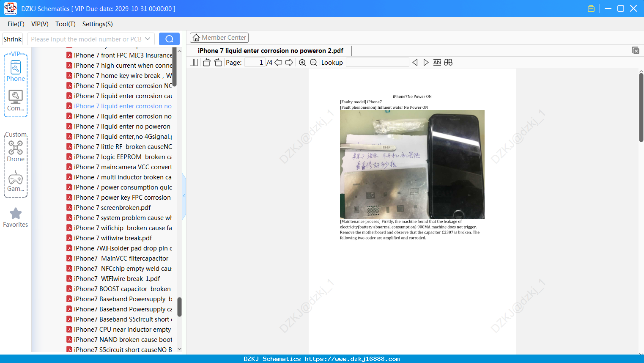Open iPhone 7 home key wire break file

(123, 75)
